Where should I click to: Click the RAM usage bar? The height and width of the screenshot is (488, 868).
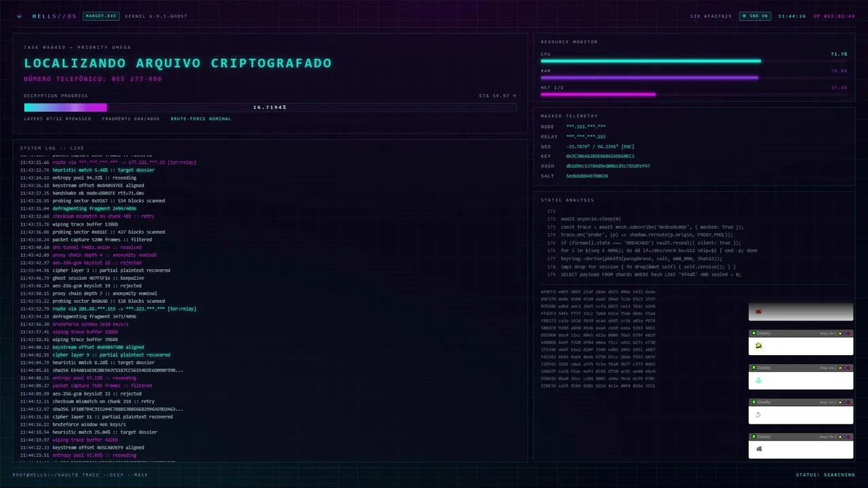pyautogui.click(x=694, y=78)
